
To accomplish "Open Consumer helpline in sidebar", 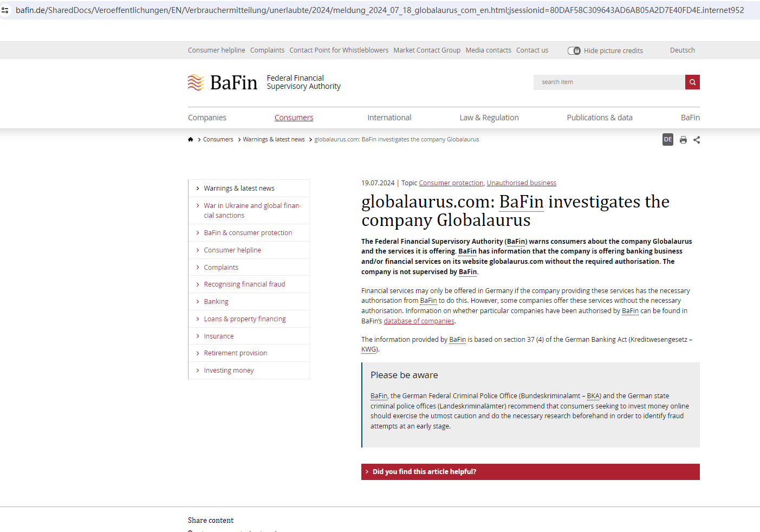I will (232, 250).
